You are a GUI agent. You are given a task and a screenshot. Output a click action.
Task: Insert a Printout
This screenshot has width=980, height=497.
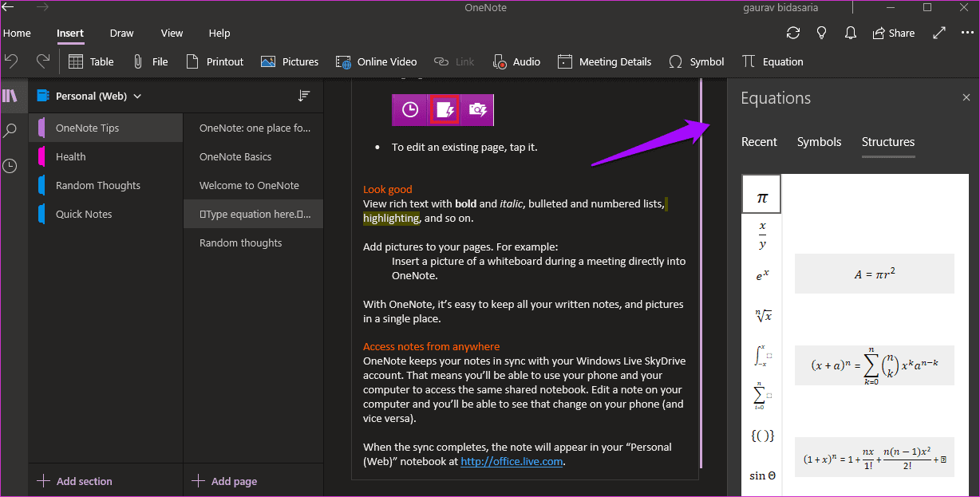215,61
